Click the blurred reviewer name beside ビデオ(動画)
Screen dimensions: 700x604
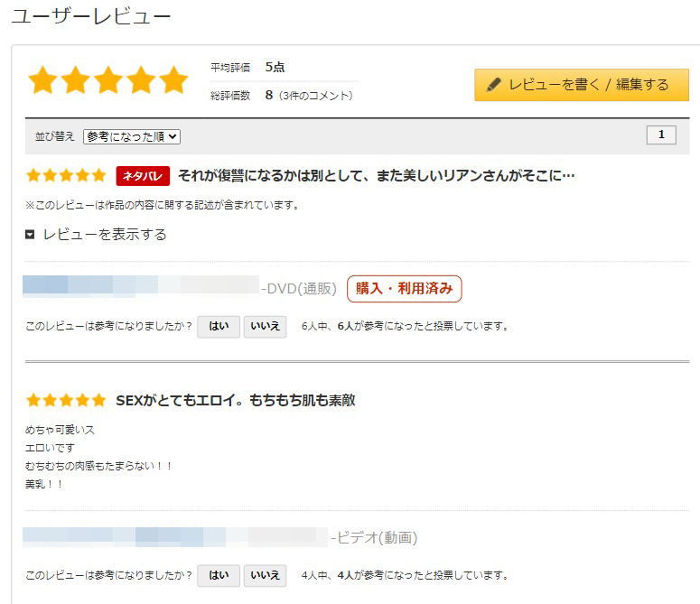click(174, 537)
